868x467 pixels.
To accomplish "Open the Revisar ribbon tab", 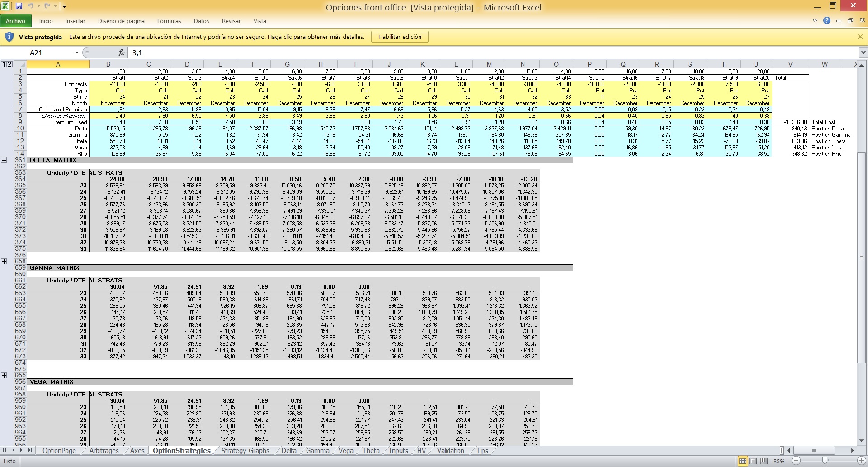I will pos(231,21).
